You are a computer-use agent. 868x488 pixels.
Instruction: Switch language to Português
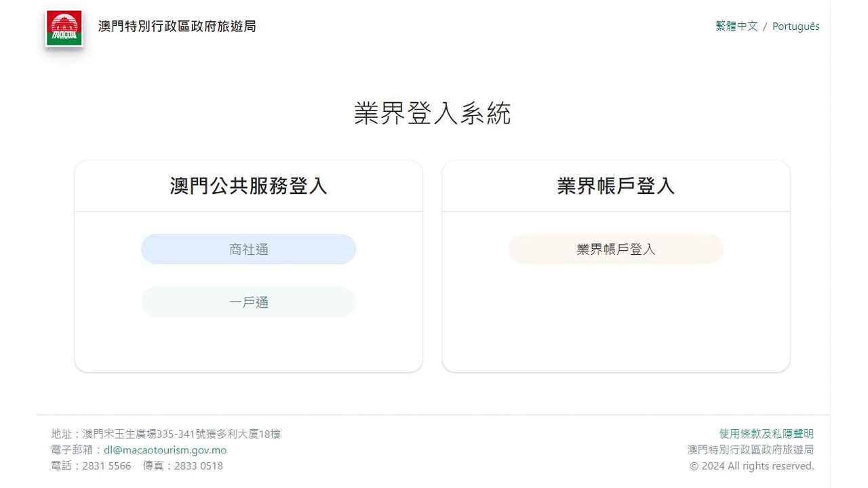(x=796, y=26)
